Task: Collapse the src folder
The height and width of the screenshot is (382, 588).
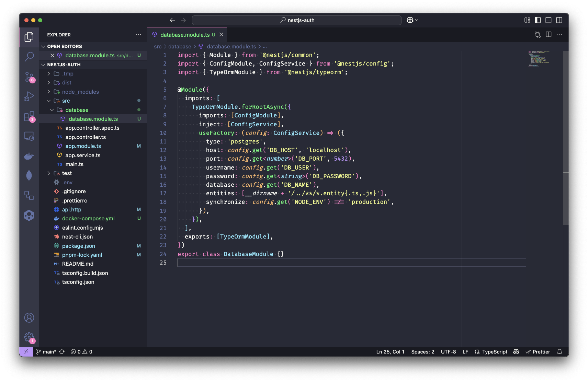Action: click(x=49, y=101)
